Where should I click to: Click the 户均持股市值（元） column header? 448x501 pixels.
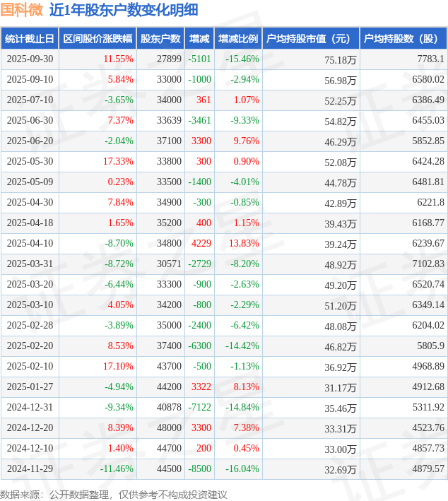click(311, 39)
